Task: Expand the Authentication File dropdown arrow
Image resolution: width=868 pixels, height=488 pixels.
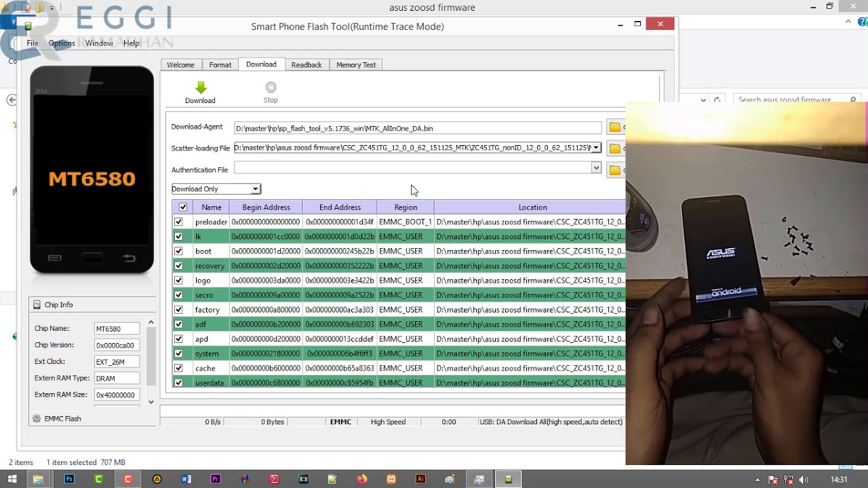Action: click(x=596, y=167)
